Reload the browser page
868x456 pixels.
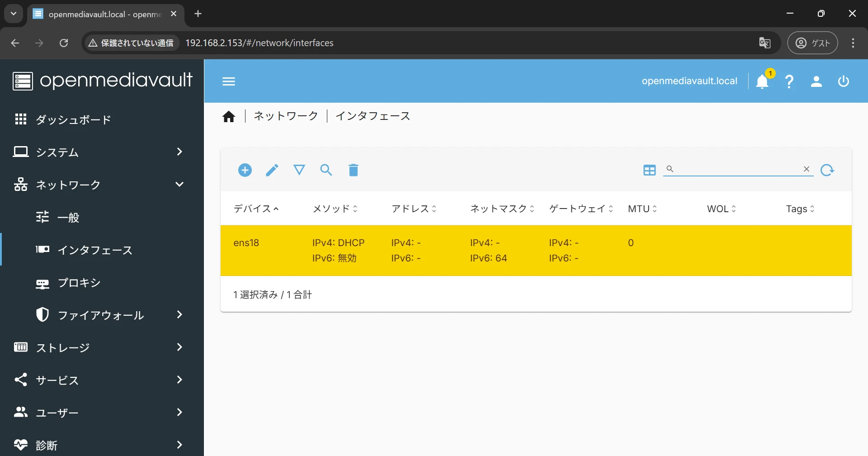point(64,43)
